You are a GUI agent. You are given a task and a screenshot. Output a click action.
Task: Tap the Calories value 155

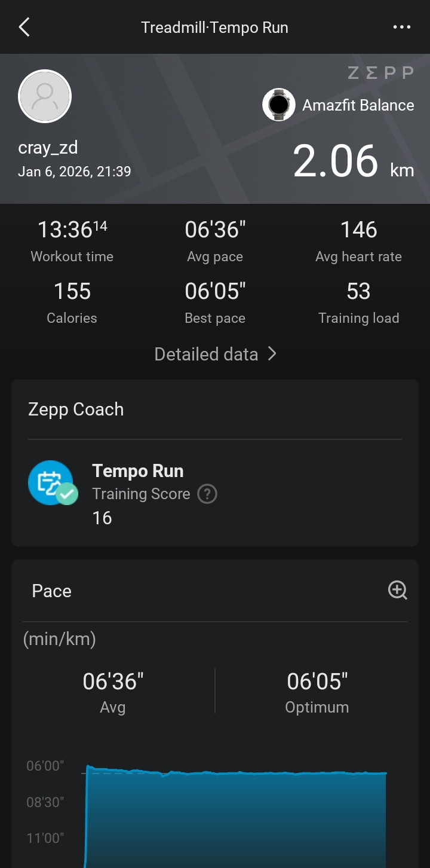click(72, 291)
